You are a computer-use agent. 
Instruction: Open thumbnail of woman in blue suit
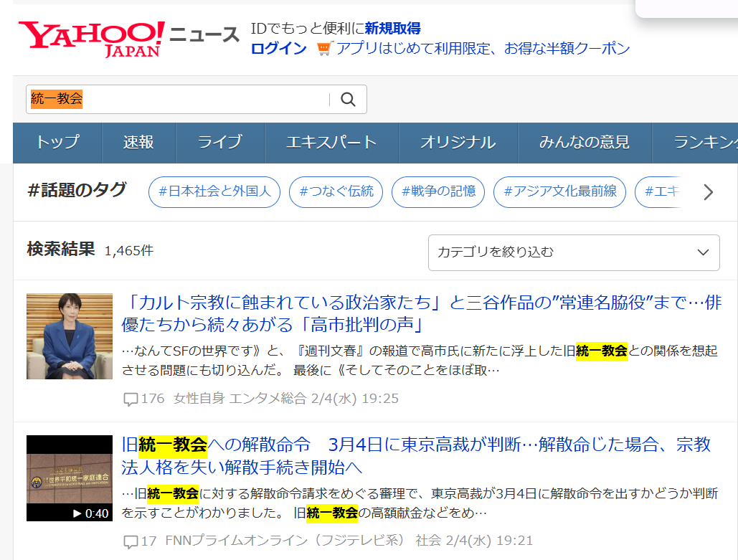[70, 336]
